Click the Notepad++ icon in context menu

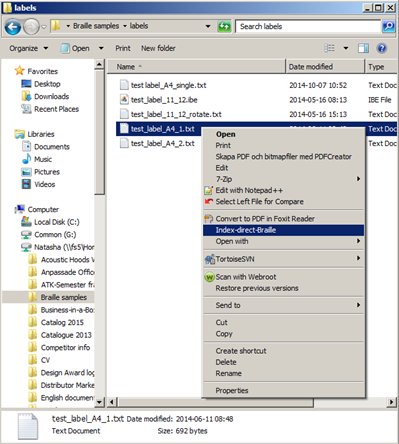209,190
